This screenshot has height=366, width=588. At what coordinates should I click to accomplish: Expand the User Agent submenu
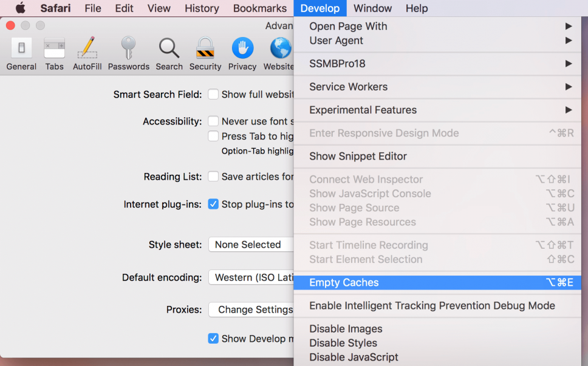click(437, 41)
